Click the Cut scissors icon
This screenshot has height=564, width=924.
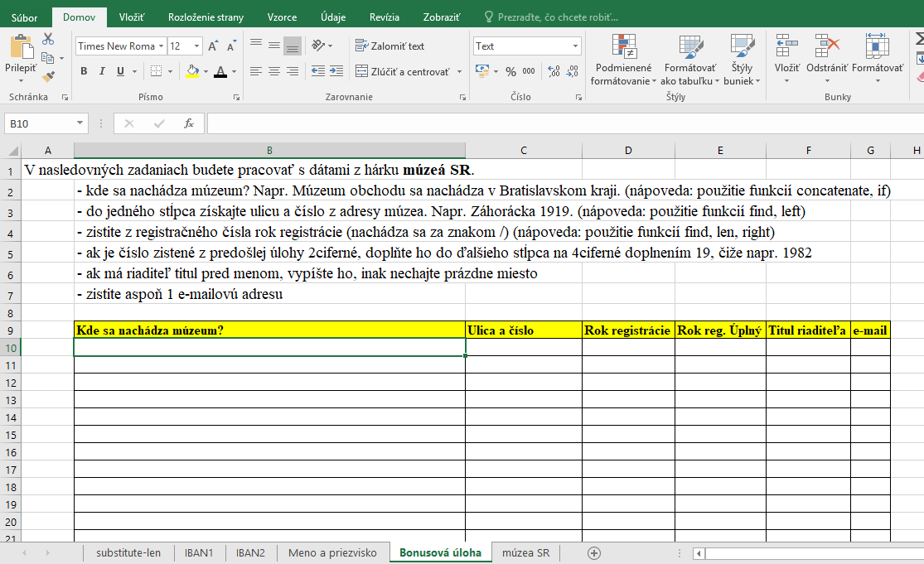(x=48, y=39)
